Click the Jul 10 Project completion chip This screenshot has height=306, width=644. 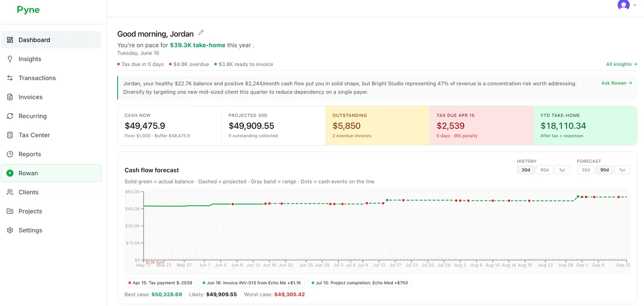(x=360, y=283)
